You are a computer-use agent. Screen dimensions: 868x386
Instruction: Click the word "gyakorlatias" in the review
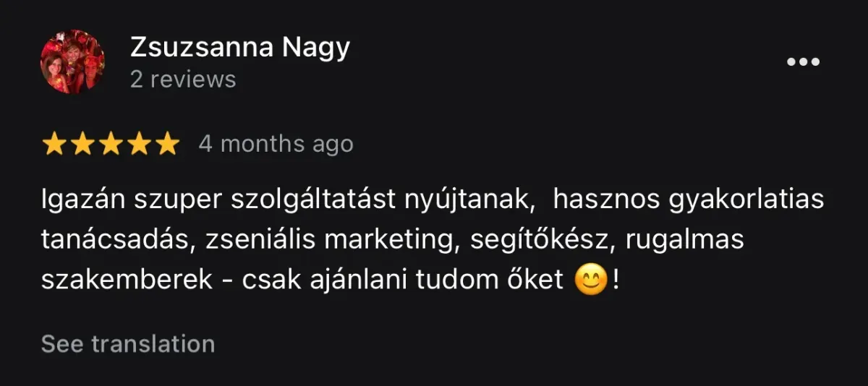coord(747,200)
